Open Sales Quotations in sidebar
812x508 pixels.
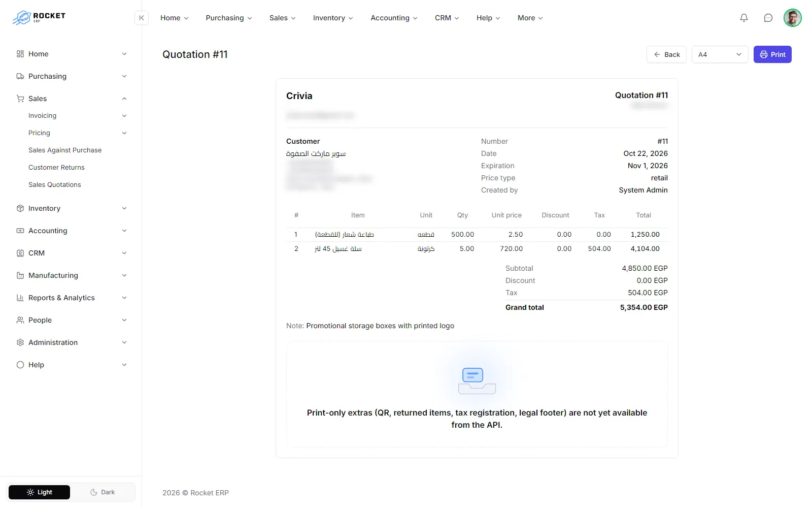click(x=55, y=184)
